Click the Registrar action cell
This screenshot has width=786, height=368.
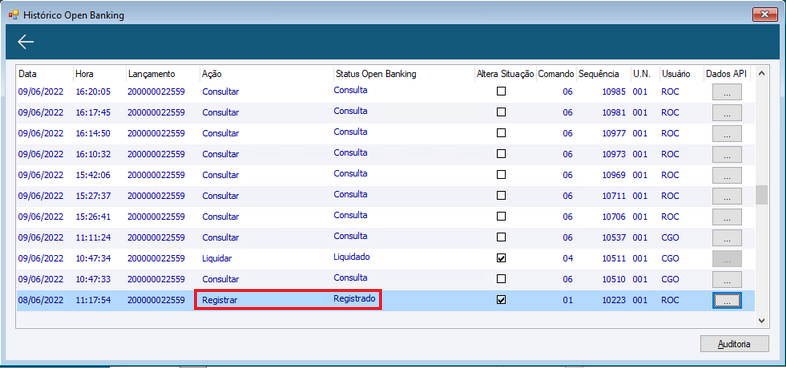[x=220, y=300]
